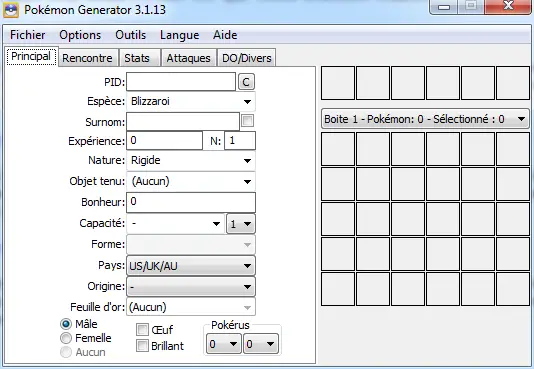Minimize the Pokémon Generator window
The height and width of the screenshot is (369, 534).
pyautogui.click(x=444, y=7)
